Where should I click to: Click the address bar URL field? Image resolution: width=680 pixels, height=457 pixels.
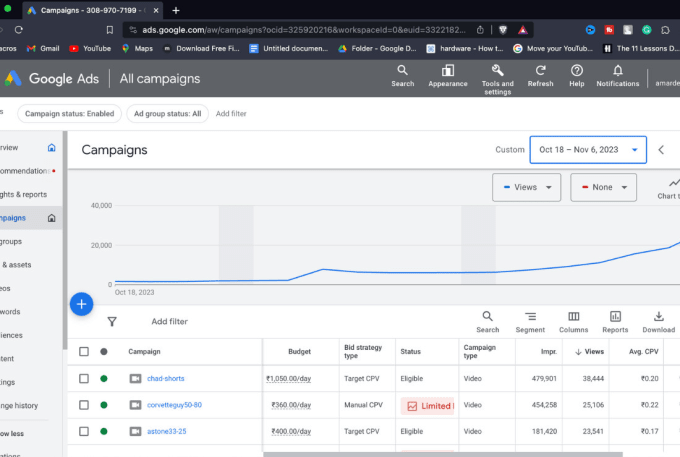(x=304, y=29)
